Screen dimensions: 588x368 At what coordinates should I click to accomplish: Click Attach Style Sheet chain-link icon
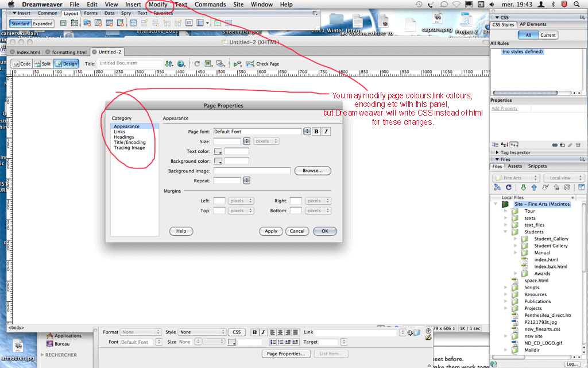555,145
